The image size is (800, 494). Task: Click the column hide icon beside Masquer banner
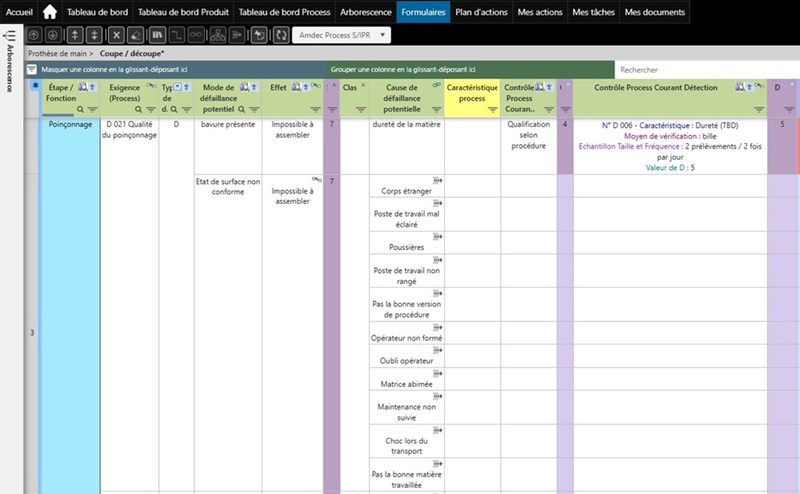(x=32, y=69)
